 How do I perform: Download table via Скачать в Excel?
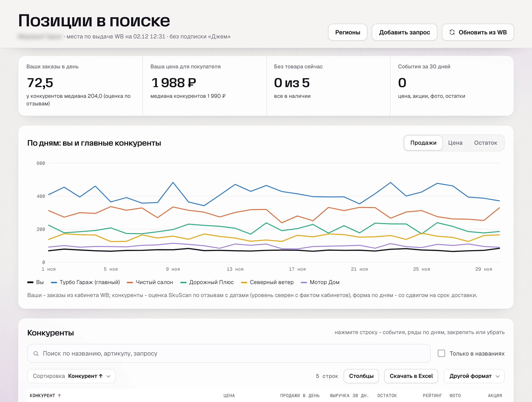point(411,376)
